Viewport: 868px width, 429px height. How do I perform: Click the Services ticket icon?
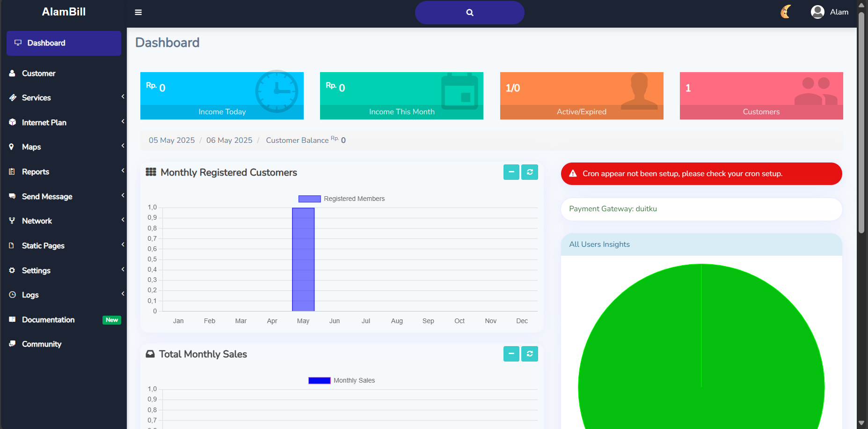(x=12, y=97)
